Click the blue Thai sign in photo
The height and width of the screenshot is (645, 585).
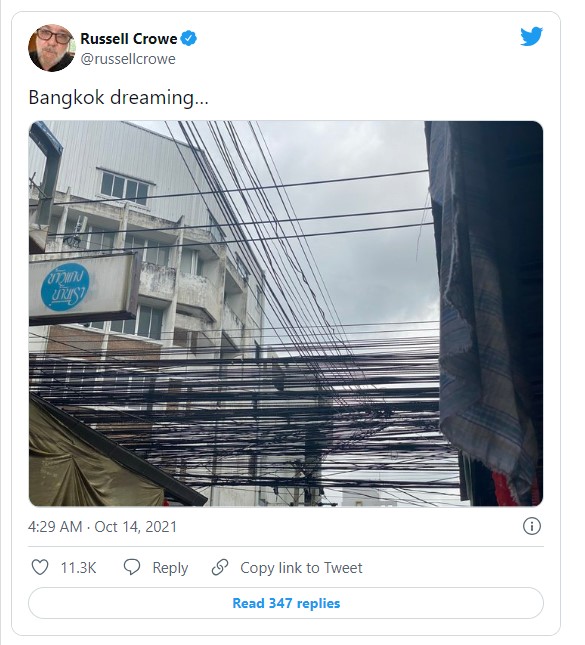coord(65,287)
